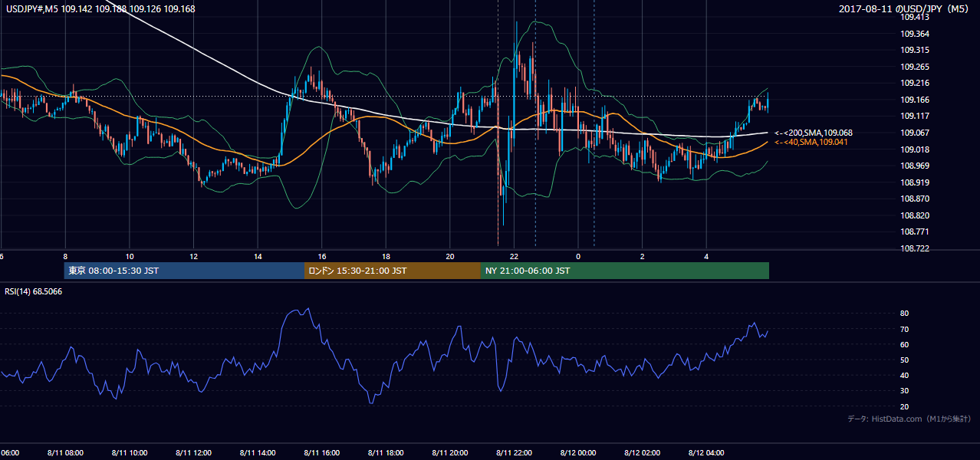Click the bottom time label 8/11 22:00
The image size is (980, 460).
pyautogui.click(x=514, y=453)
